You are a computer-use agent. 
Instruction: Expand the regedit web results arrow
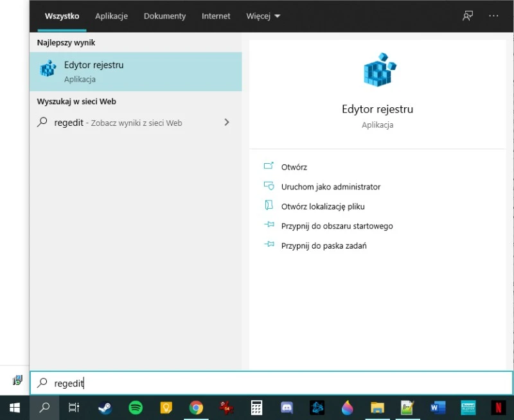tap(226, 122)
